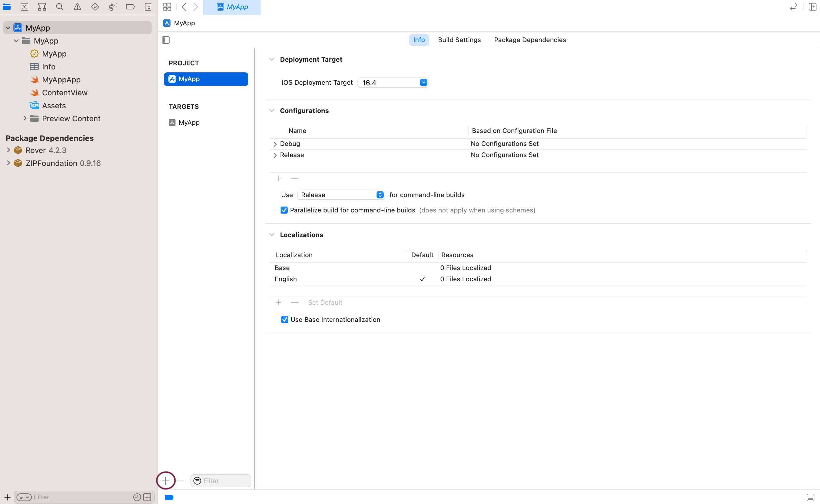The image size is (820, 504).
Task: Hide the project and targets list sidebar
Action: click(166, 40)
